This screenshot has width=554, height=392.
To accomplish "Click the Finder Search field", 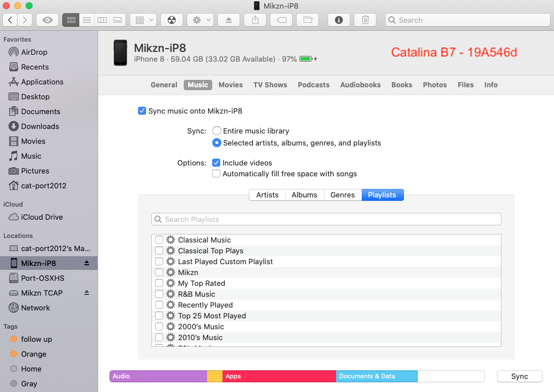I will point(467,20).
